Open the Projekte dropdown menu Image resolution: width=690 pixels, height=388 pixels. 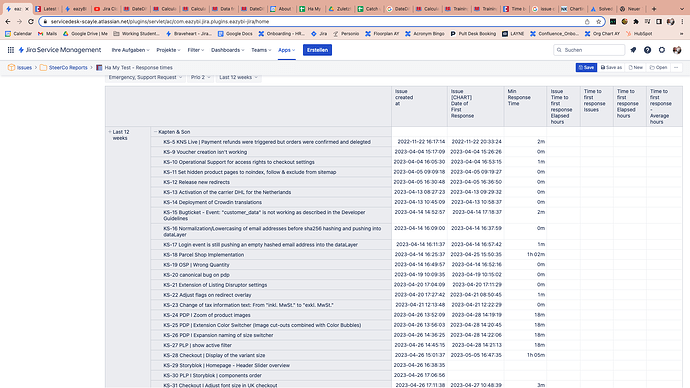click(x=169, y=50)
